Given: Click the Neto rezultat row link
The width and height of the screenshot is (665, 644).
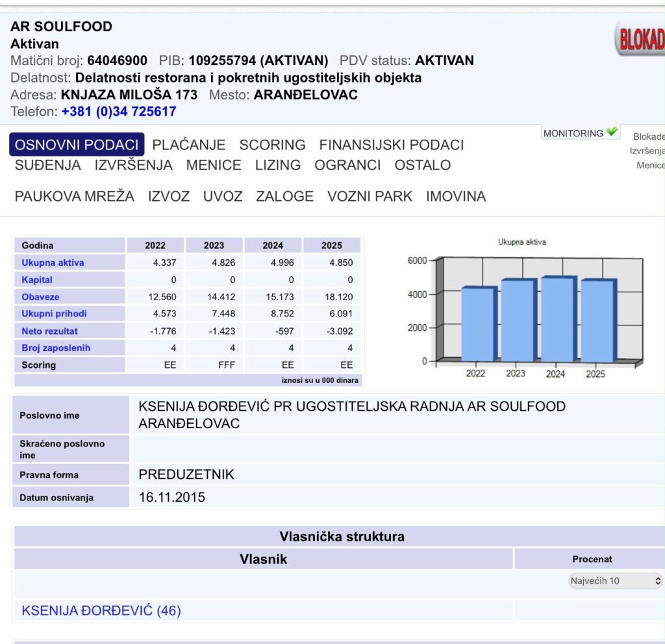Looking at the screenshot, I should pos(49,331).
